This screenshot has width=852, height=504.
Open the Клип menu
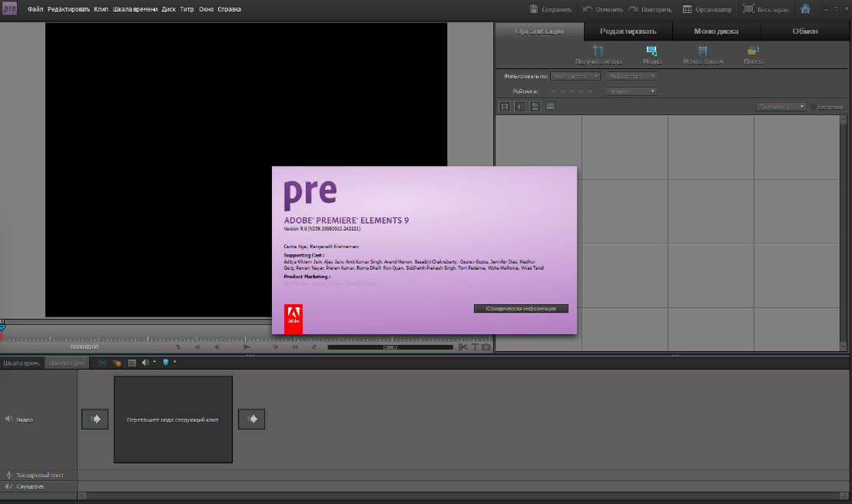click(x=101, y=9)
